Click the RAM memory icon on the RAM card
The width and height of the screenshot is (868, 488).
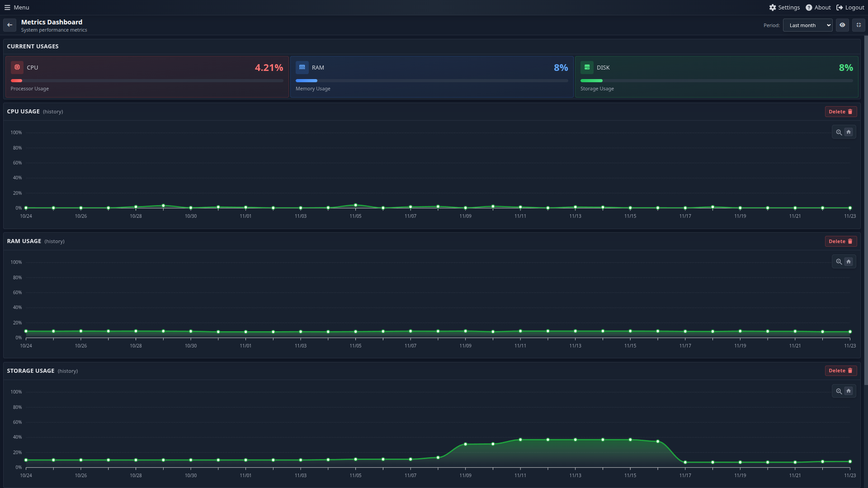pyautogui.click(x=302, y=67)
